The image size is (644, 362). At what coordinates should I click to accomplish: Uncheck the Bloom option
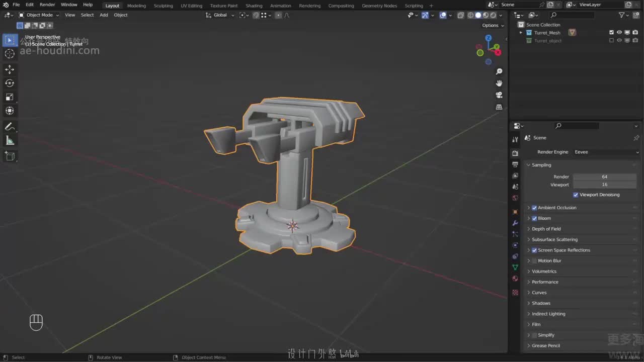(534, 218)
